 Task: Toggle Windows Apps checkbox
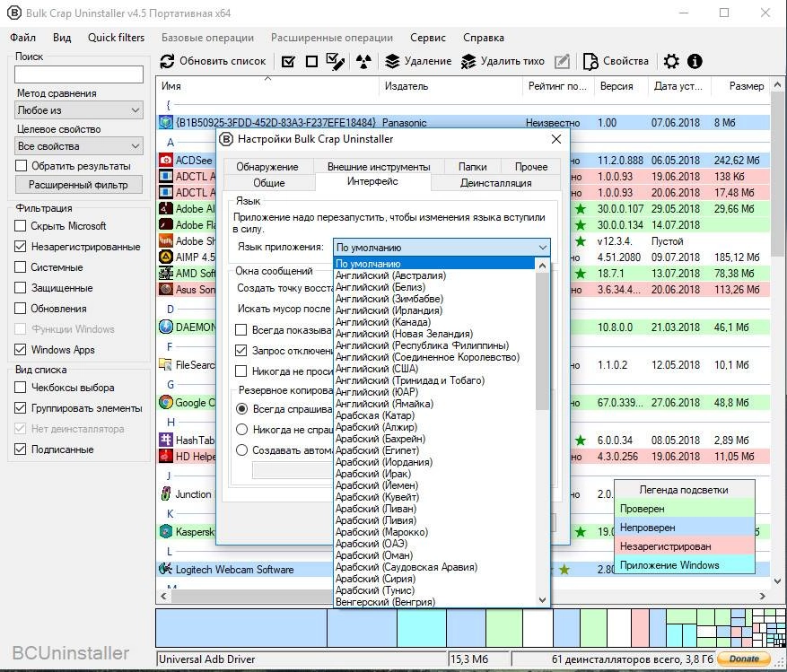point(20,349)
